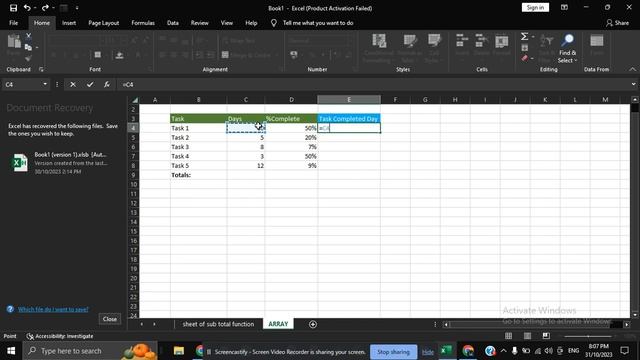This screenshot has height=360, width=640.
Task: Click the Merge & Center icon
Action: click(x=225, y=55)
